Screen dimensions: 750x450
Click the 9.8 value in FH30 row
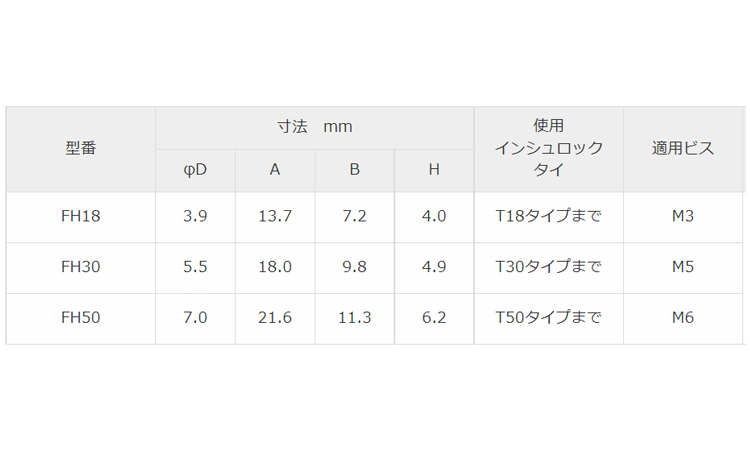(354, 267)
